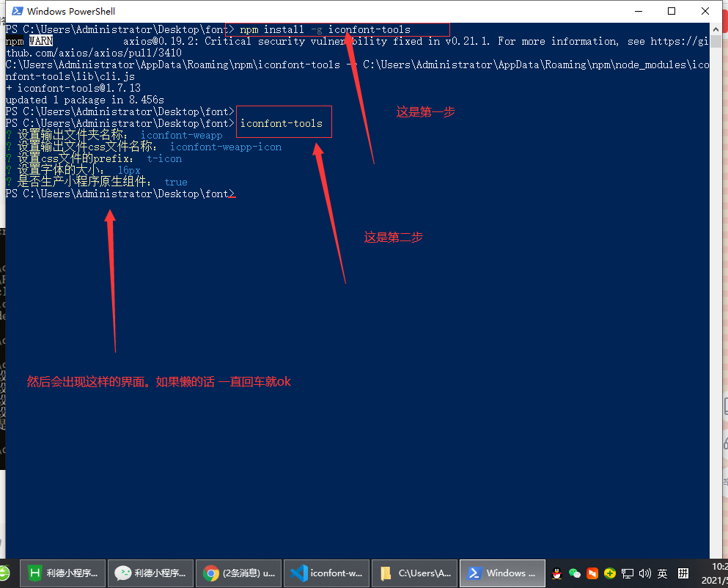Click the npm install -g iconfont-tools command text
The image size is (728, 588).
[x=325, y=30]
